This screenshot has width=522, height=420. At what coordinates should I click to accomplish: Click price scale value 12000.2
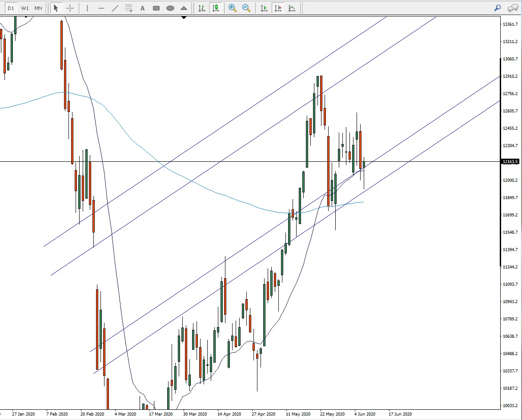[x=510, y=180]
